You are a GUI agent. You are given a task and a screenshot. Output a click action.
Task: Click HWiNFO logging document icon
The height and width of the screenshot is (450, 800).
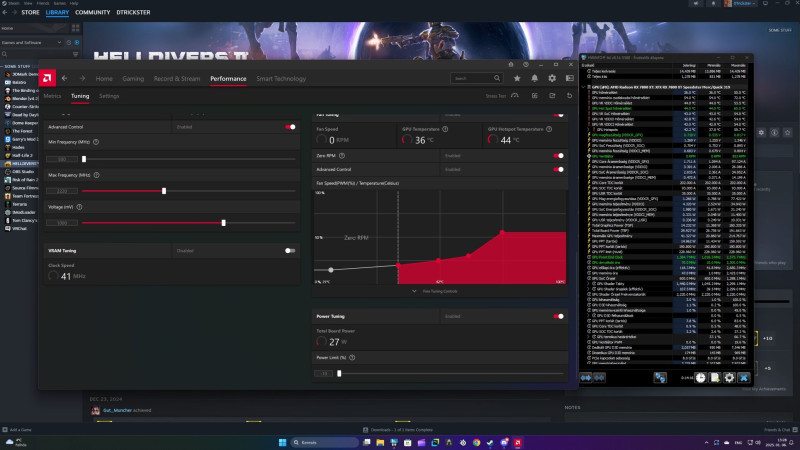pyautogui.click(x=715, y=378)
